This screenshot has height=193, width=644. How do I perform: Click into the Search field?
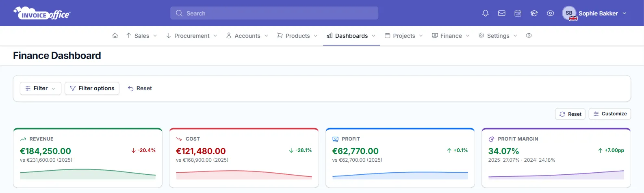274,13
